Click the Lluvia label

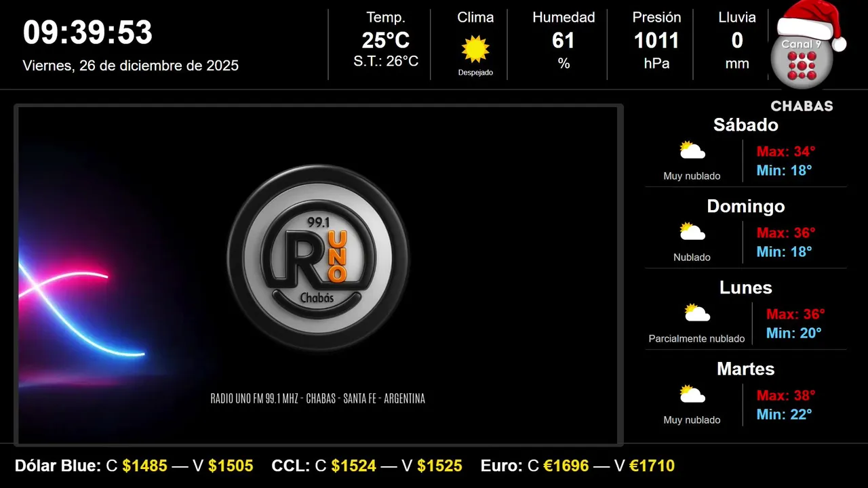pyautogui.click(x=737, y=18)
